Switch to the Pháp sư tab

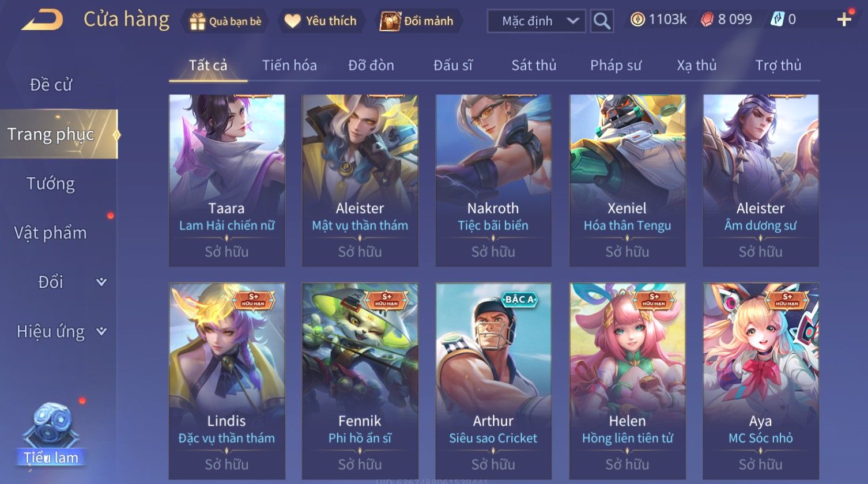pos(616,65)
